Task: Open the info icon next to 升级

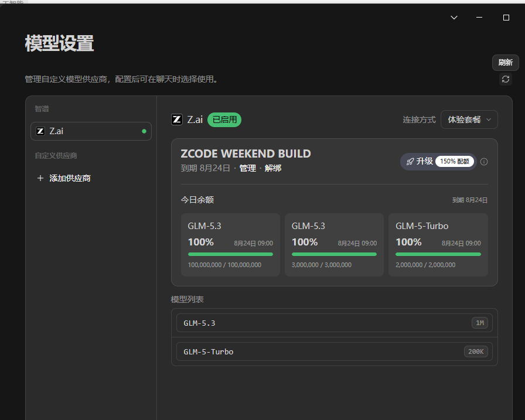Action: point(484,162)
